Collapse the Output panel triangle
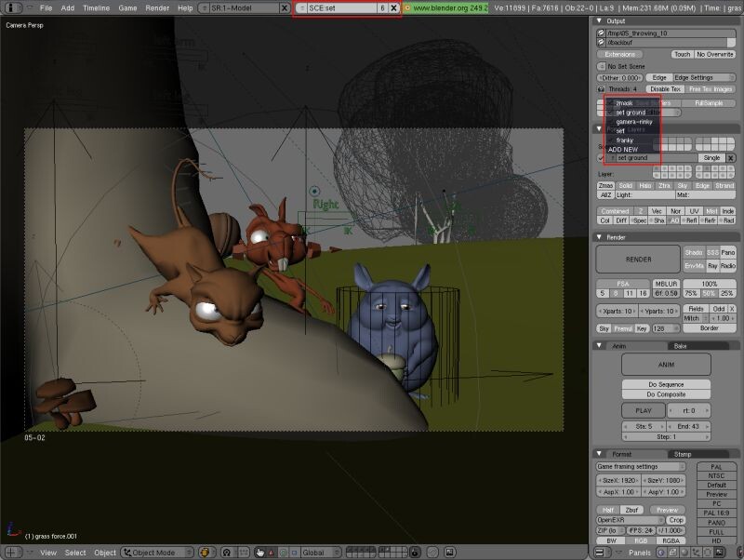The image size is (744, 560). coord(599,20)
